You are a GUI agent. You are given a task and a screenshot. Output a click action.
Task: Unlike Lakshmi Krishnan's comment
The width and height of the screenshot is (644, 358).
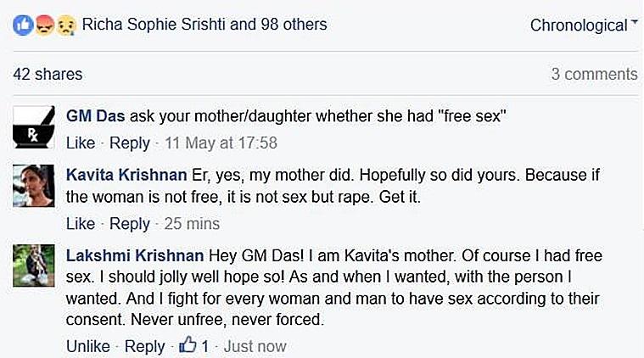88,346
